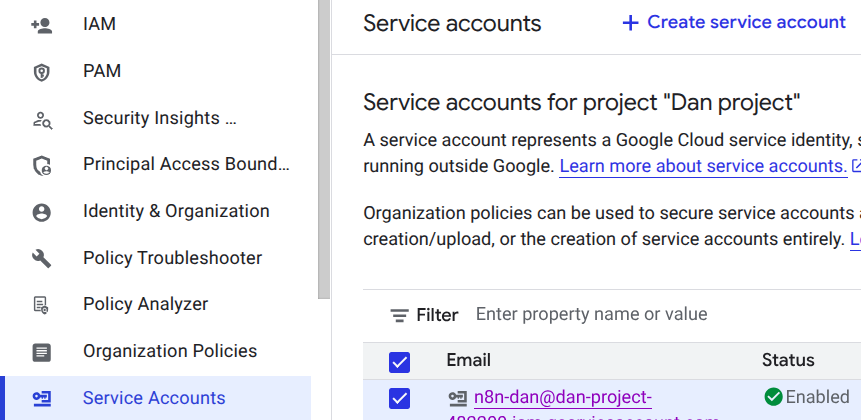Click the PAM shield icon

[41, 72]
